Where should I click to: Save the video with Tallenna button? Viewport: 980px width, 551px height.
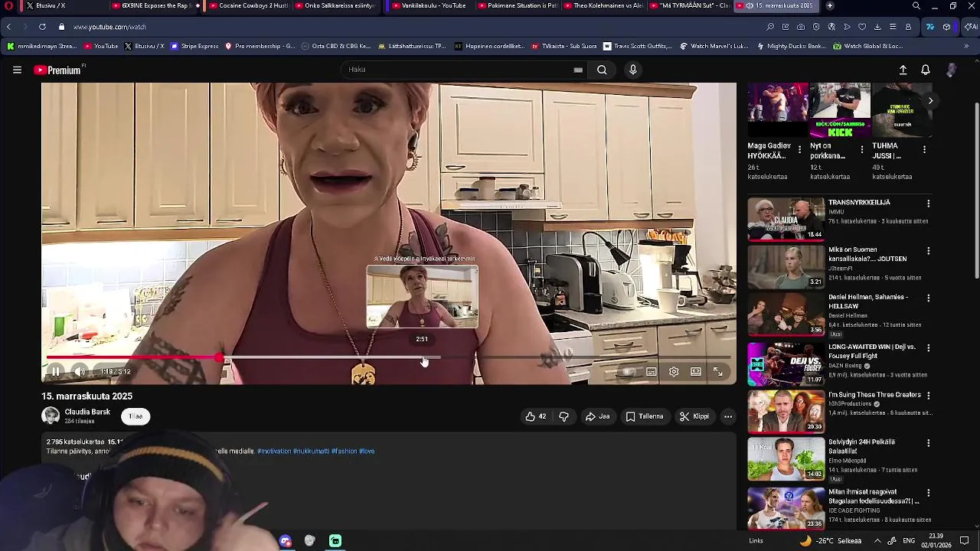pos(645,416)
